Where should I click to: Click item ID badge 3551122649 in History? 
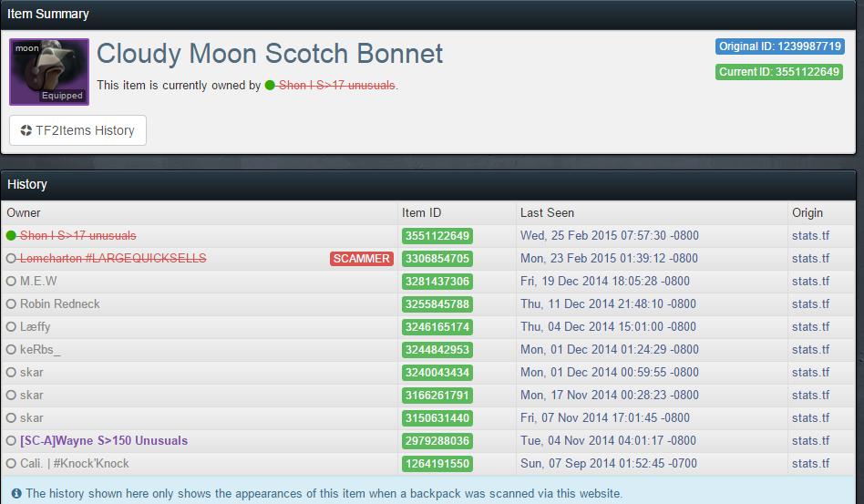pos(437,236)
